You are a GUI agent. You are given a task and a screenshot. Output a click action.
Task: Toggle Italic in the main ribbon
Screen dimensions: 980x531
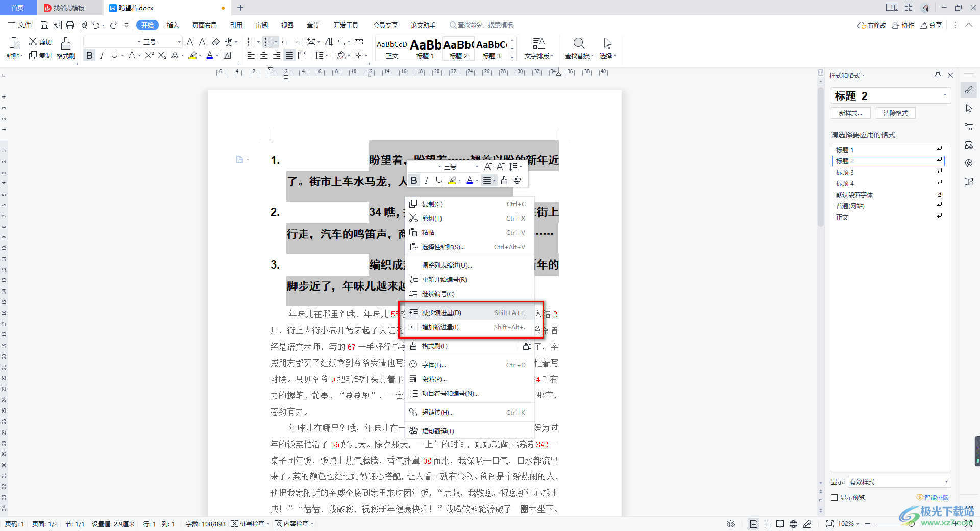(x=102, y=55)
